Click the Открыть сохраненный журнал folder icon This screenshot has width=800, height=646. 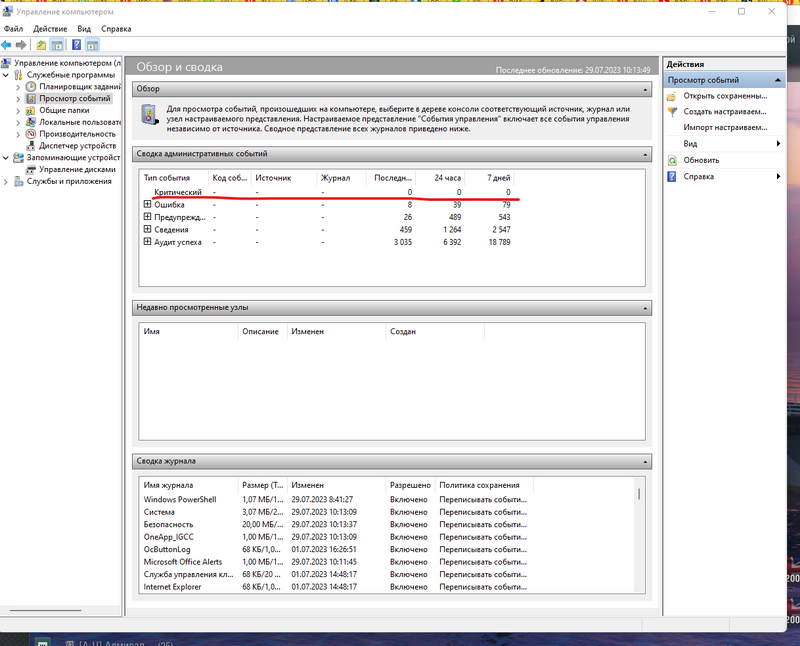coord(672,96)
